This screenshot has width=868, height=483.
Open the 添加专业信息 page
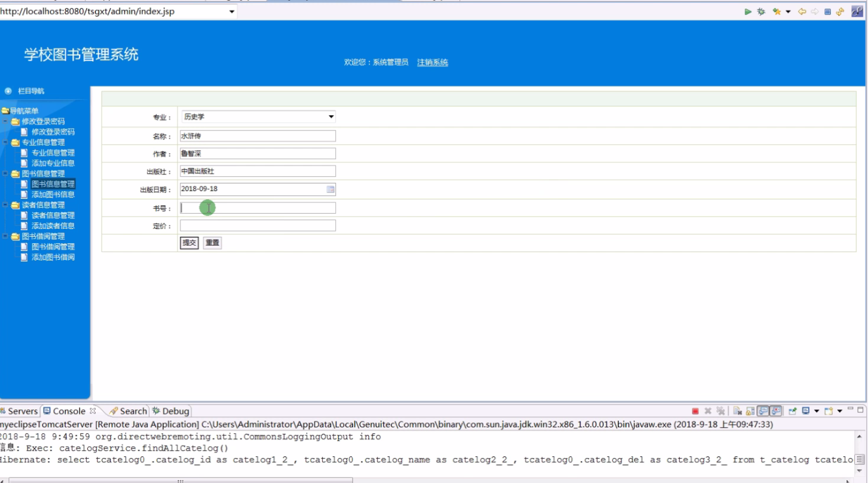[53, 163]
